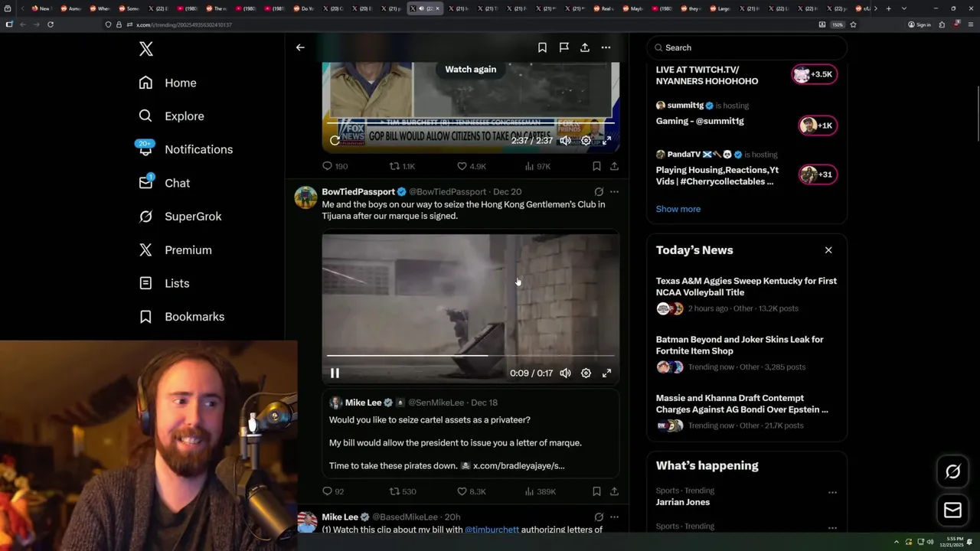Open Texas A&M Aggies volleyball news

click(746, 295)
